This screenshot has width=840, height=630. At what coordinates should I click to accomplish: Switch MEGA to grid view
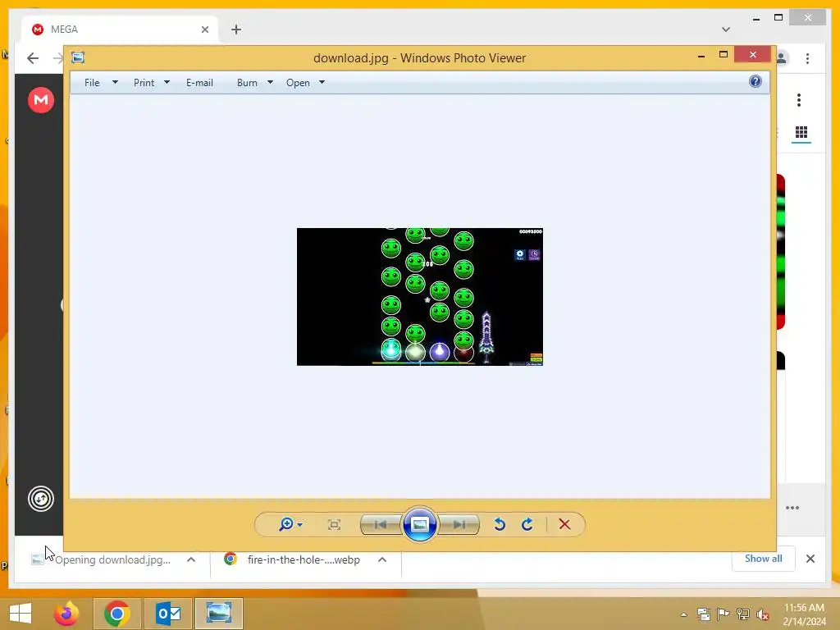[801, 132]
